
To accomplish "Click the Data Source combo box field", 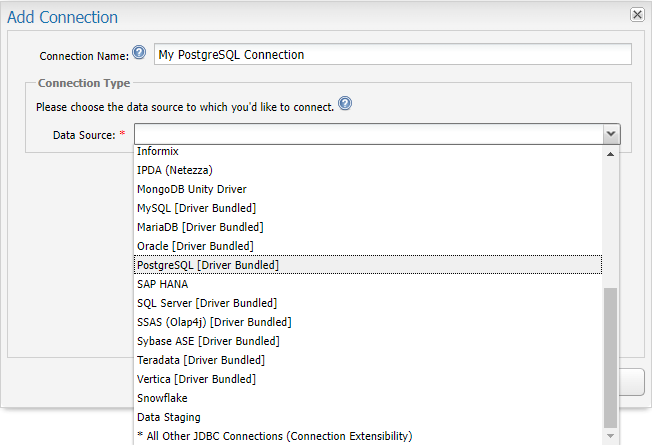I will (368, 134).
